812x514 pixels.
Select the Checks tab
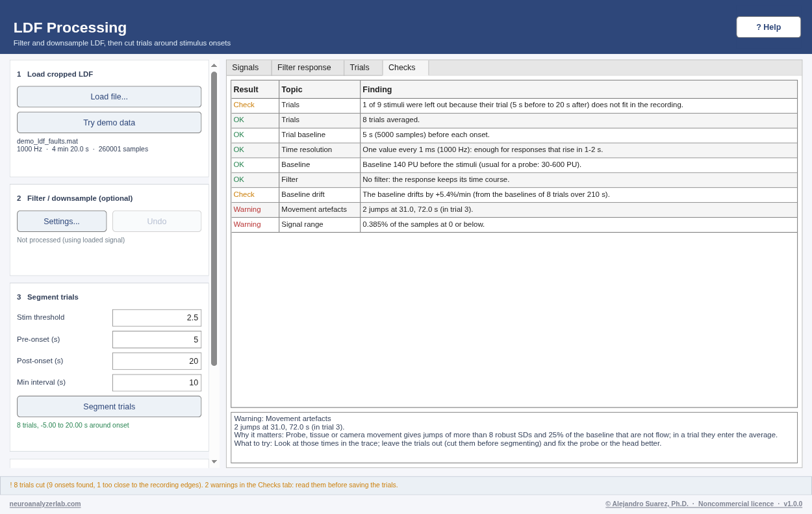405,68
